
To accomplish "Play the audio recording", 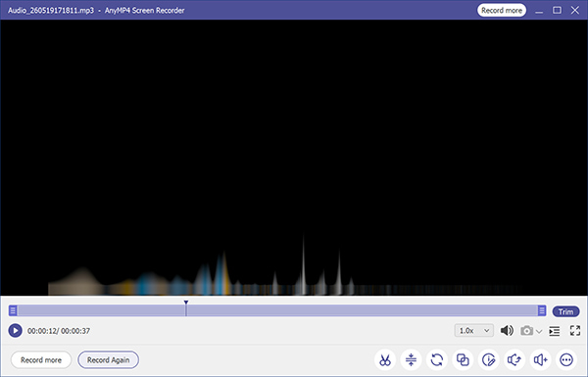I will (15, 331).
